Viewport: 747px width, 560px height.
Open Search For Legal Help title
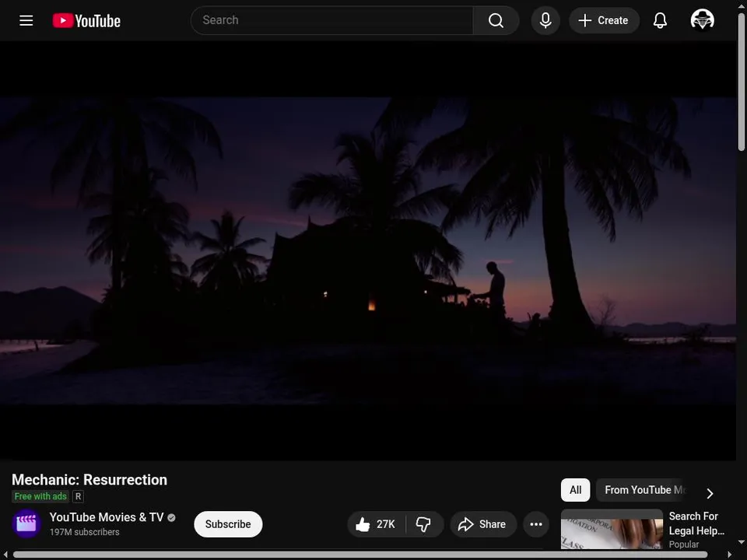coord(696,523)
